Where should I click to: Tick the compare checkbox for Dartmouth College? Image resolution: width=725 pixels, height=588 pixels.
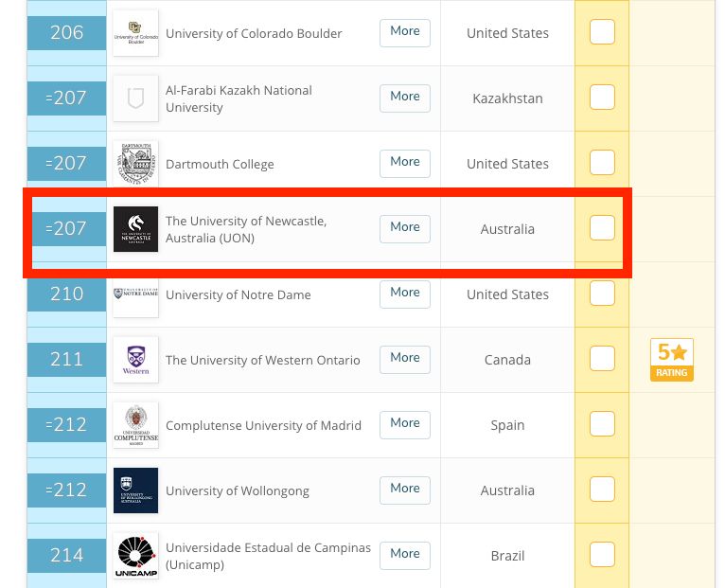(x=602, y=163)
